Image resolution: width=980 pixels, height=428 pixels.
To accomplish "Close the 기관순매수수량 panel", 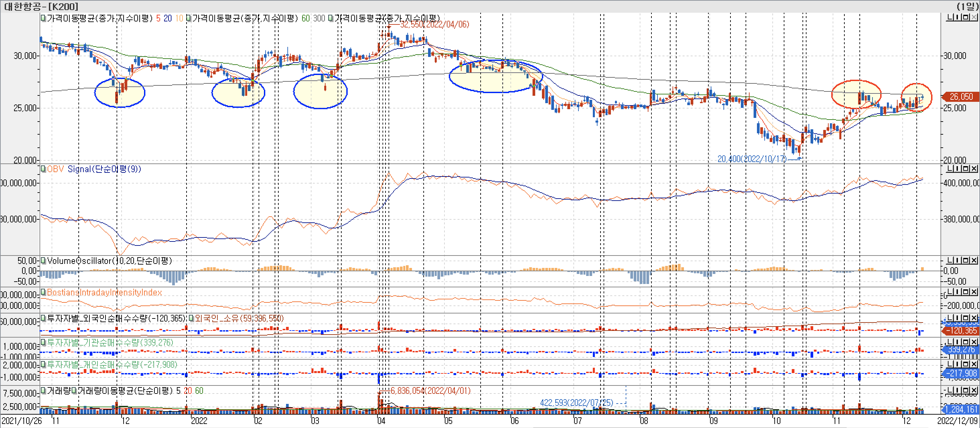I will [974, 342].
